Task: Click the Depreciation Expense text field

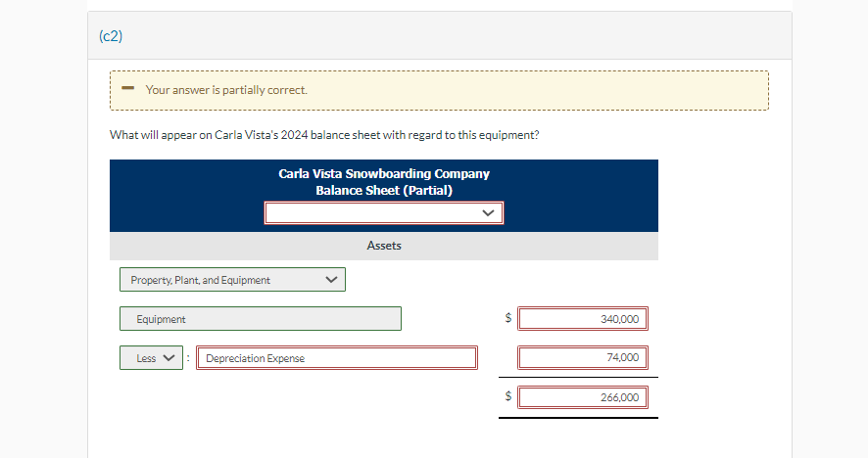Action: [x=337, y=358]
